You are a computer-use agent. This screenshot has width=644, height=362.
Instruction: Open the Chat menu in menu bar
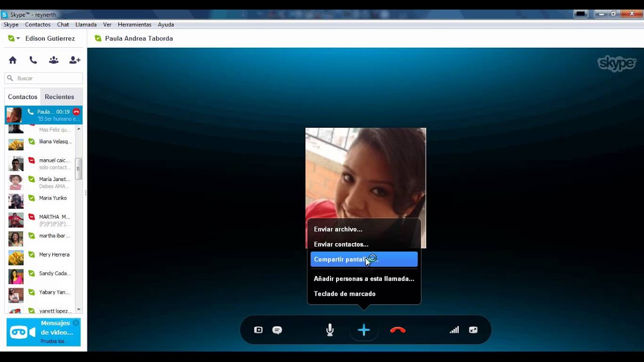[x=63, y=25]
